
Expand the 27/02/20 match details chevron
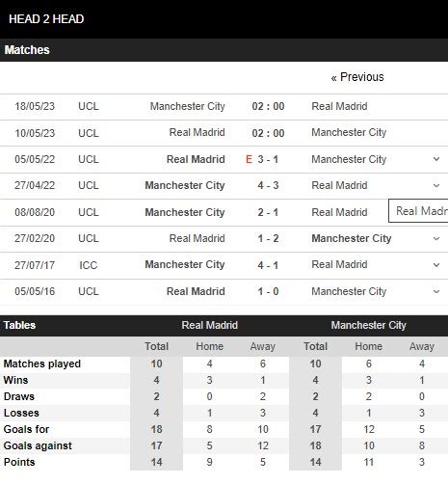[436, 238]
